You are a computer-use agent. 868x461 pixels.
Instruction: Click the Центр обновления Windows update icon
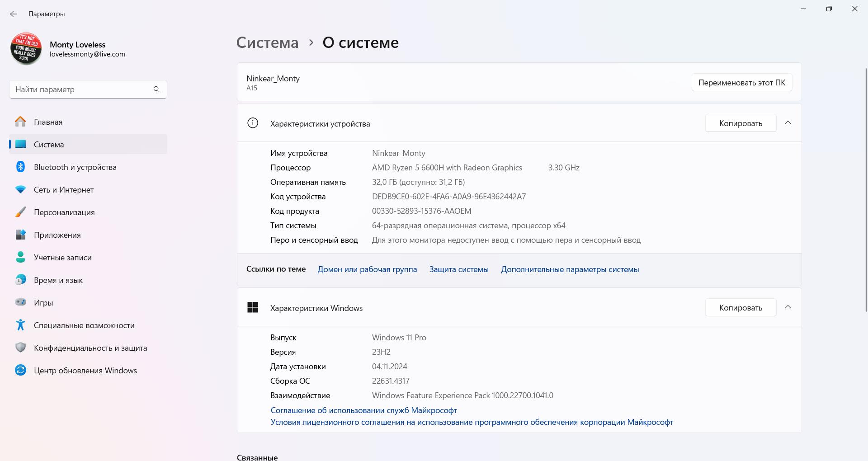click(20, 370)
